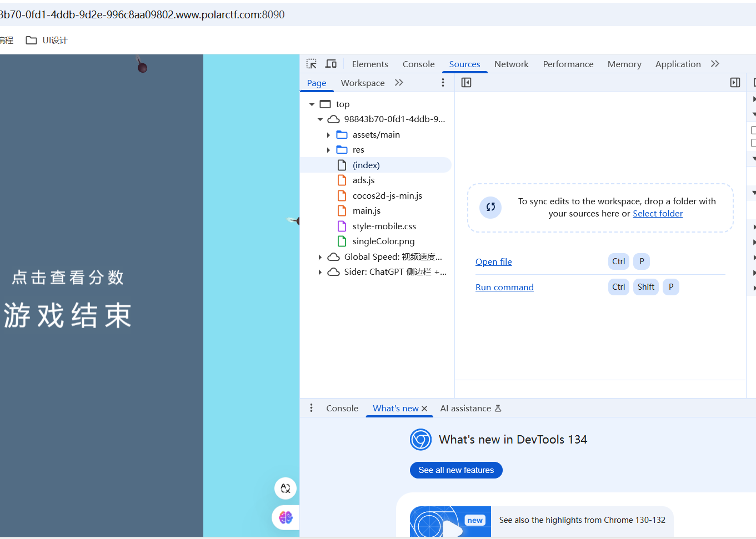Screen dimensions: 756x539
Task: Click the workspace sync arrows icon
Action: [x=490, y=207]
